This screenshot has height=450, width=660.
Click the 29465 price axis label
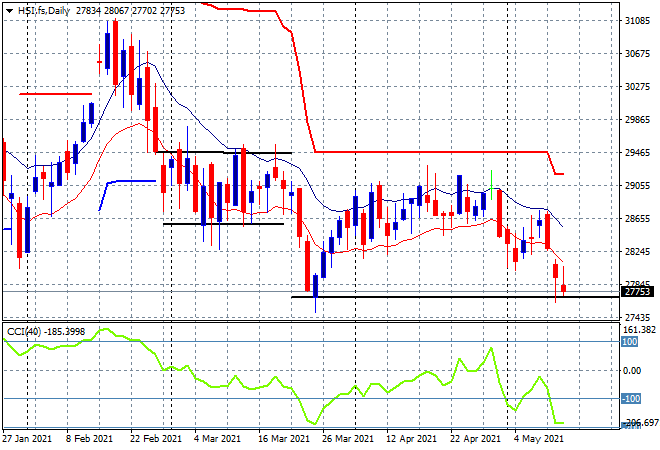[x=637, y=153]
